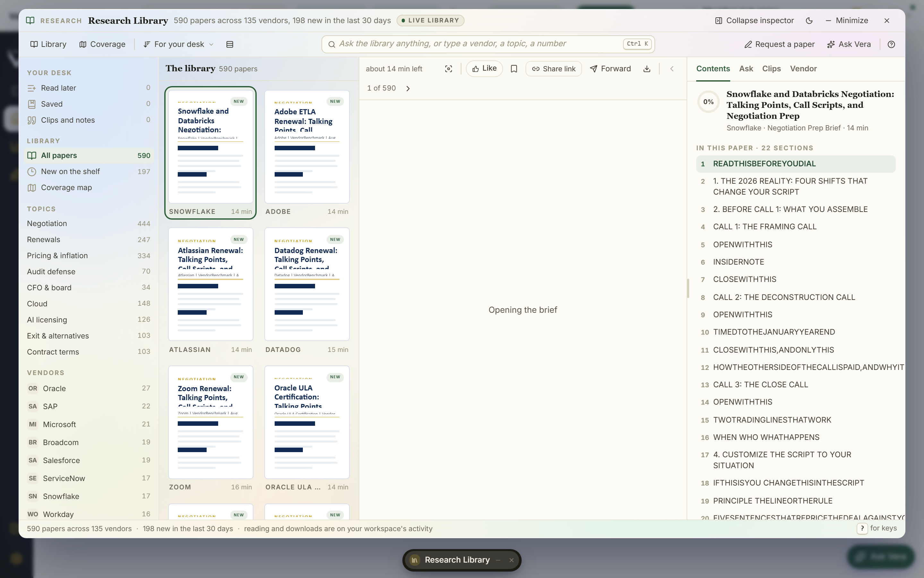
Task: Filter by AI licensing topic
Action: point(89,320)
